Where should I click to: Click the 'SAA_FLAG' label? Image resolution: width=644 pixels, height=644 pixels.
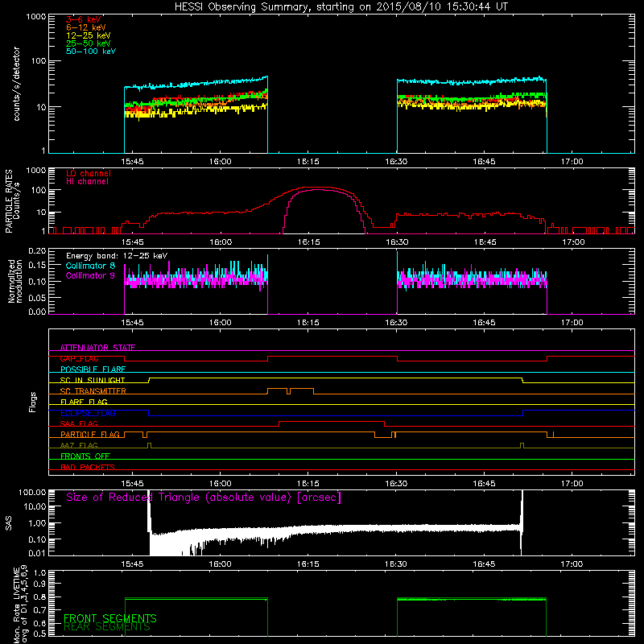[x=79, y=424]
